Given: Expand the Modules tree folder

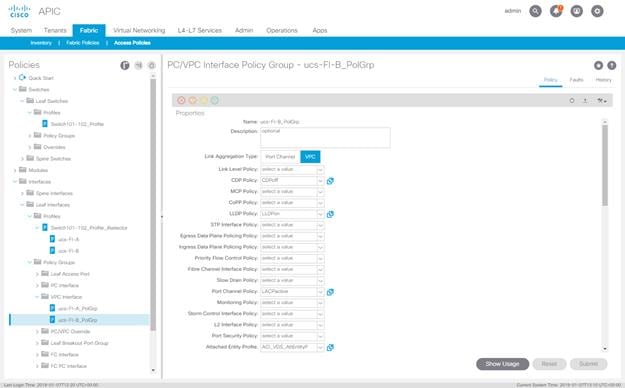Looking at the screenshot, I should (x=15, y=170).
